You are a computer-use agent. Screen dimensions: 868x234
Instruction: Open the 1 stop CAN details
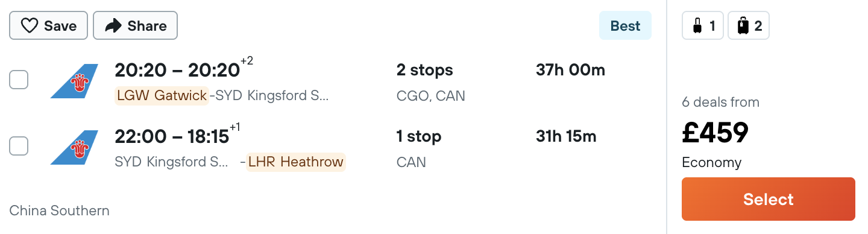[418, 149]
